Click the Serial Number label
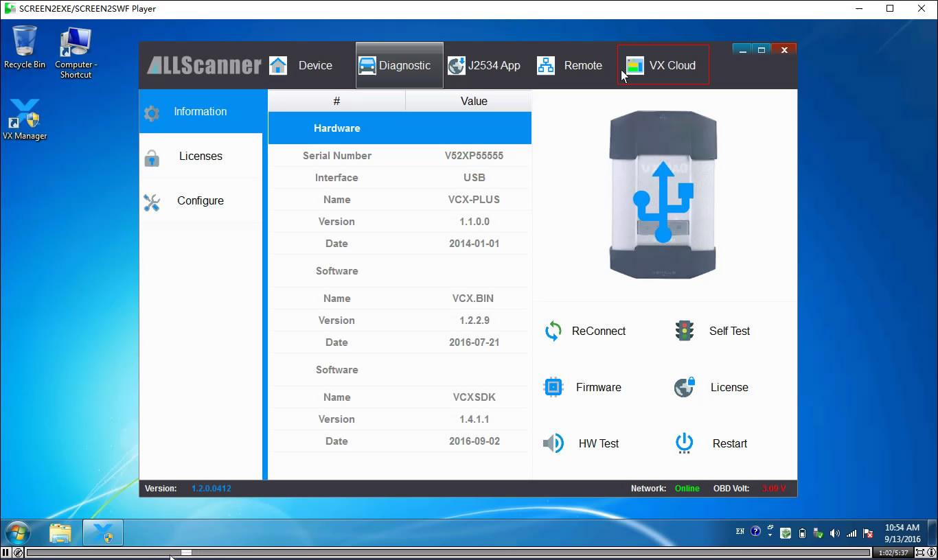Viewport: 938px width, 560px height. coord(336,156)
